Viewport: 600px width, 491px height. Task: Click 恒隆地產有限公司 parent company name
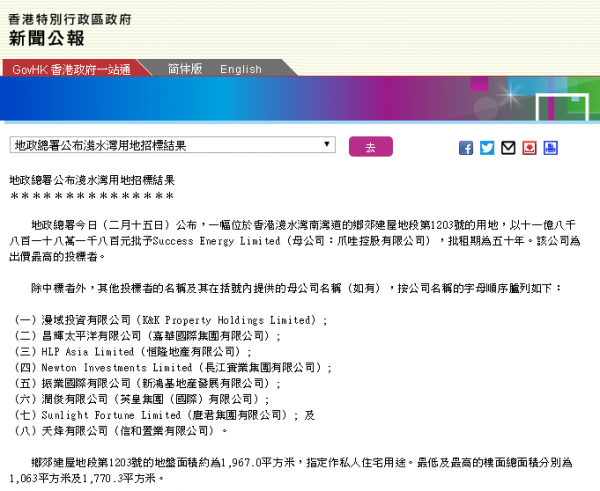click(x=191, y=352)
